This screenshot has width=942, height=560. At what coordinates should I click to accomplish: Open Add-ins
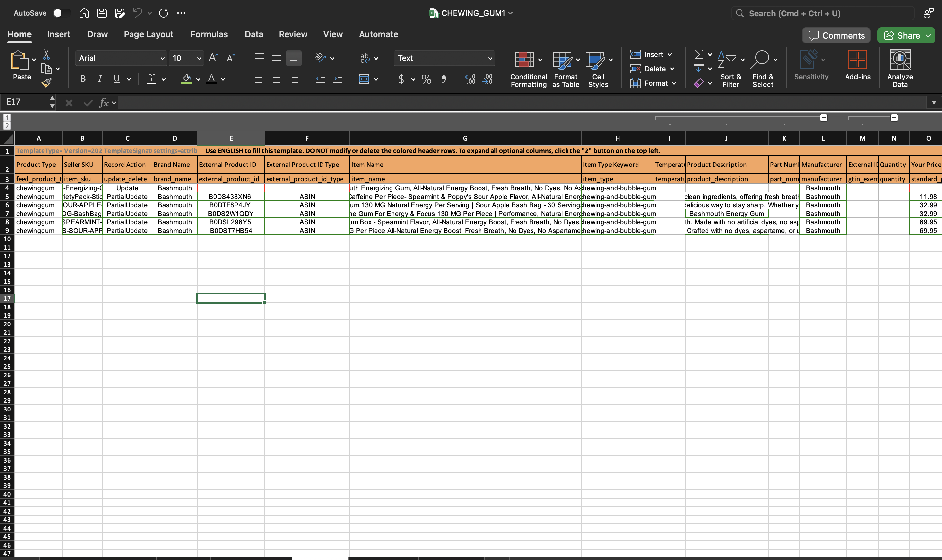[858, 65]
